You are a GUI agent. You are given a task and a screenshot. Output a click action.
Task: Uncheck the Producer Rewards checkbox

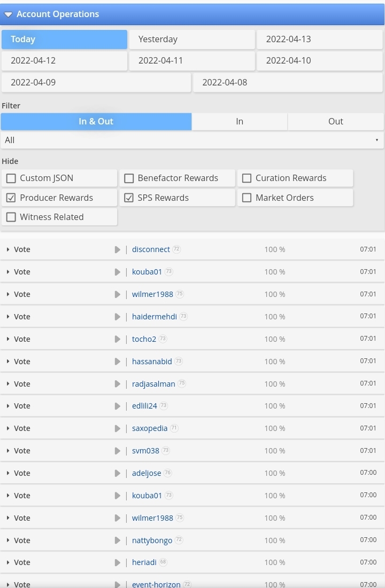pyautogui.click(x=11, y=198)
